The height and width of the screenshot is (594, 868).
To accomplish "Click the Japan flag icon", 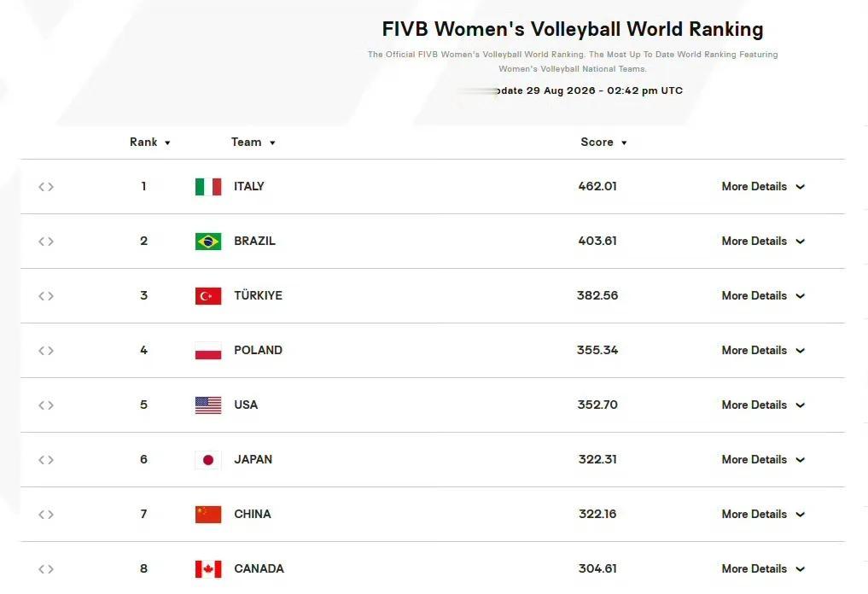I will click(x=208, y=459).
